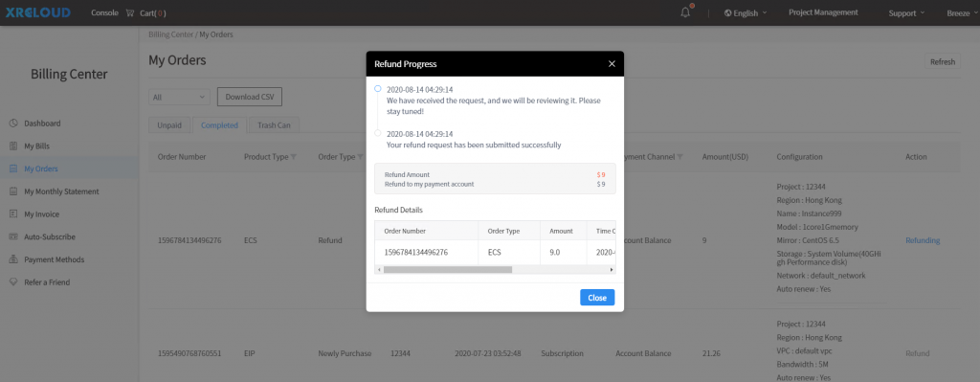Filter by Product Type funnel icon
The image size is (980, 382).
pyautogui.click(x=294, y=157)
